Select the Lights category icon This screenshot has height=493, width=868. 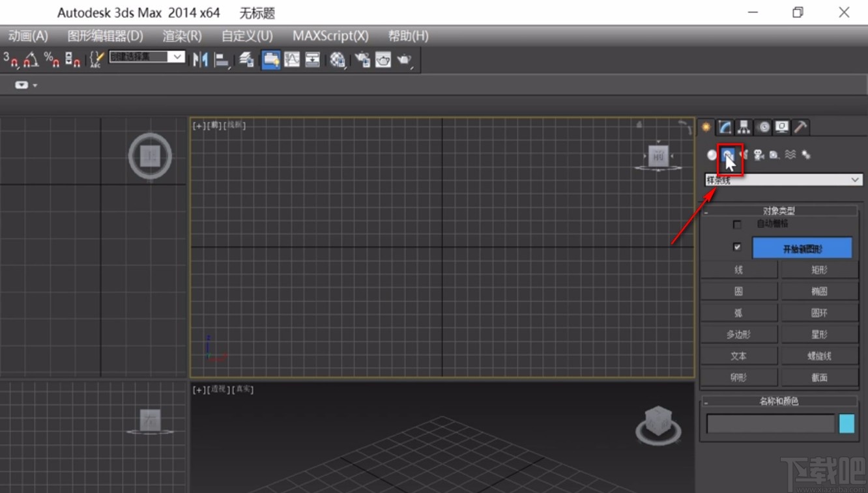click(x=744, y=155)
